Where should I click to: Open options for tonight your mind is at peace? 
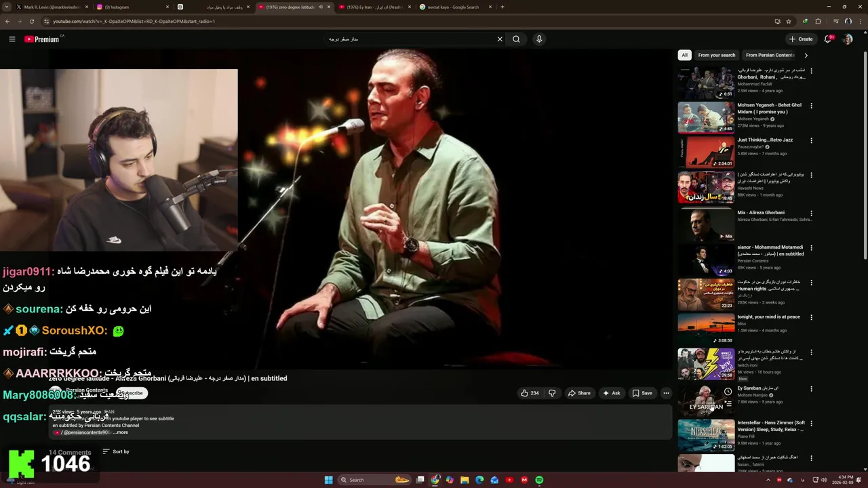pos(811,317)
